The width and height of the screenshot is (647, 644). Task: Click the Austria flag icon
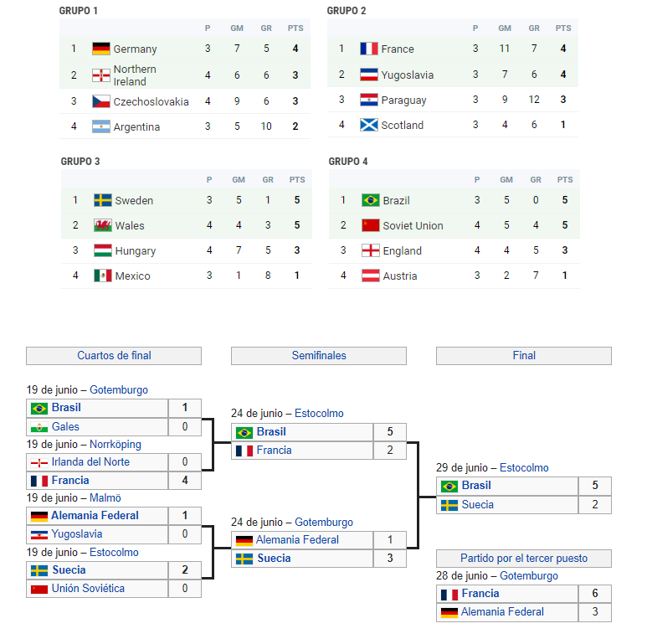click(x=371, y=276)
